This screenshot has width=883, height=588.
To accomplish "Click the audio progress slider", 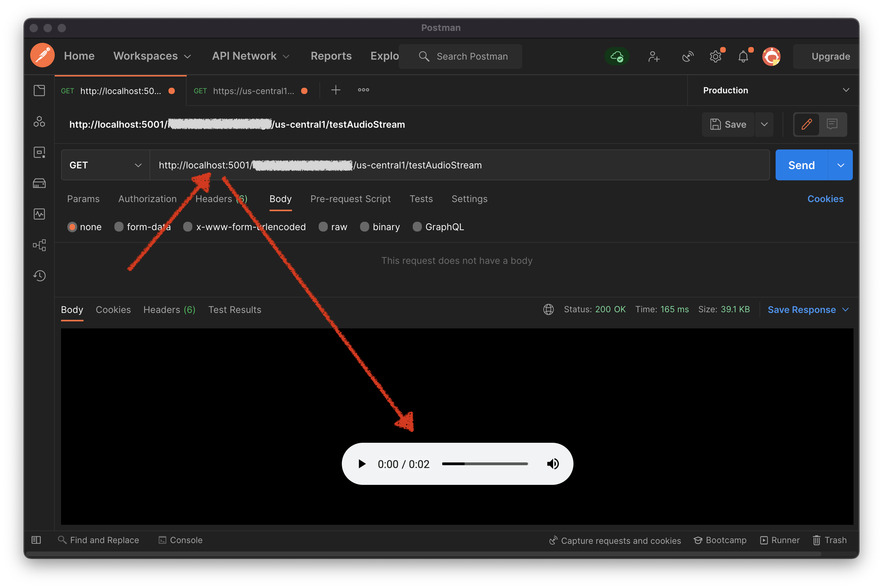I will coord(485,464).
